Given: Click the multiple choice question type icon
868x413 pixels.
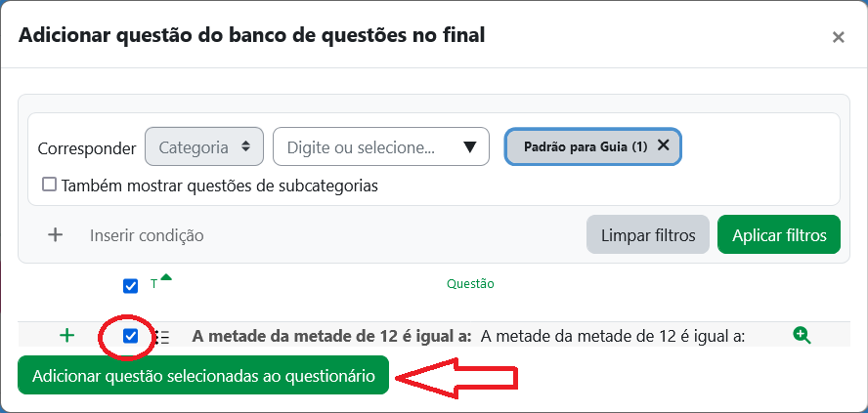Looking at the screenshot, I should pos(161,337).
